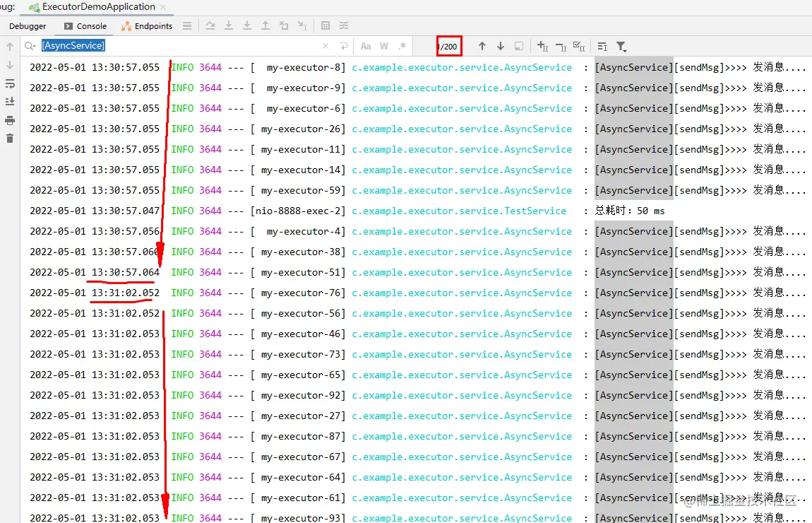Toggle Words (W) search option

(x=383, y=46)
